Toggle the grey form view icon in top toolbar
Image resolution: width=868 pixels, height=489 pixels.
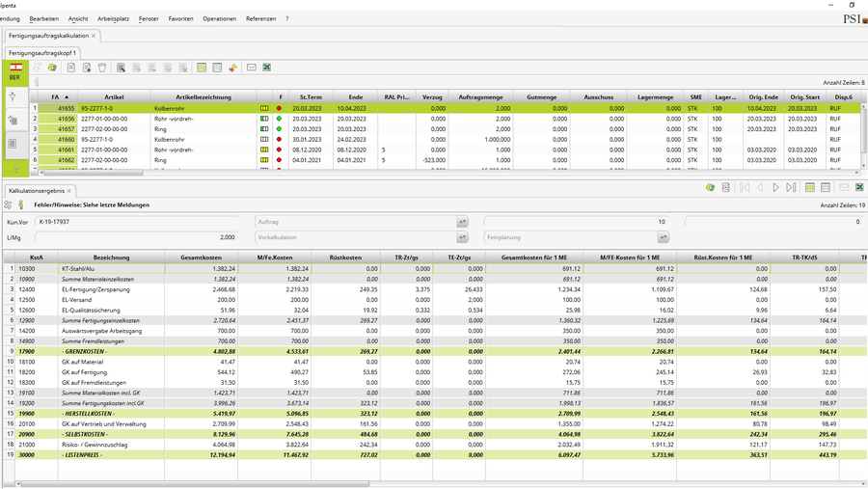[217, 68]
